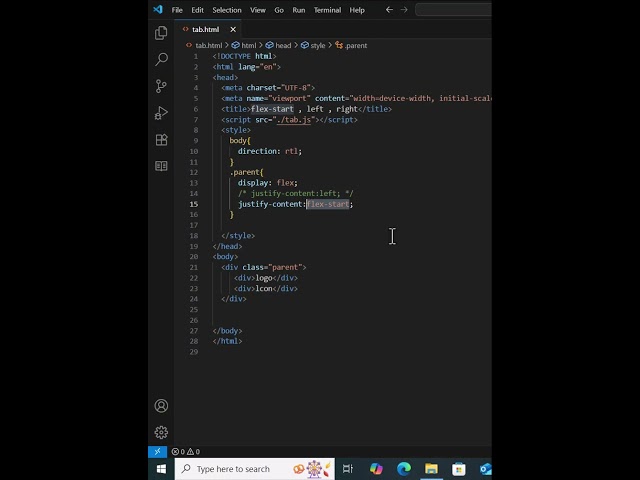The width and height of the screenshot is (640, 480).
Task: Click .parent in the breadcrumb path
Action: pos(356,45)
